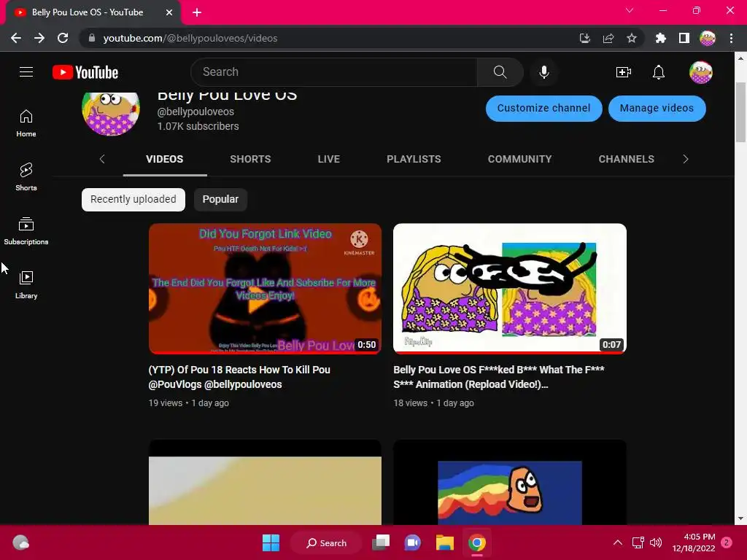This screenshot has width=747, height=560.
Task: Open Shorts in the sidebar
Action: [x=26, y=177]
